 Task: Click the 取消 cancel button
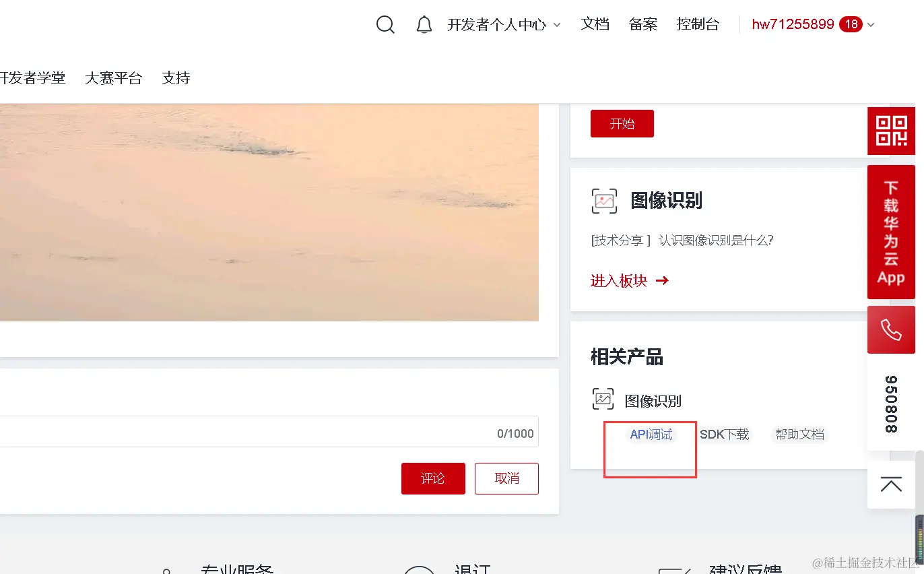click(506, 478)
